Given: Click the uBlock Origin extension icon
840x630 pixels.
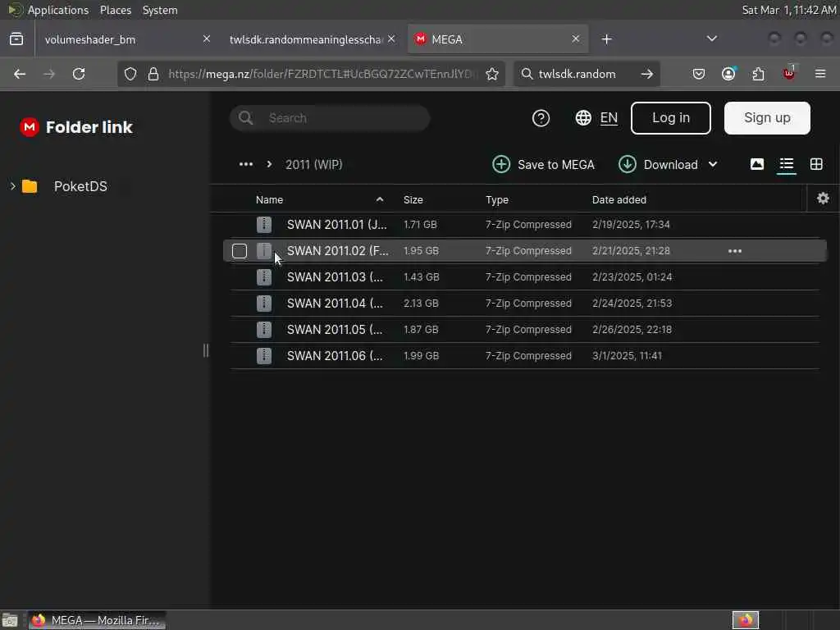Looking at the screenshot, I should point(789,73).
